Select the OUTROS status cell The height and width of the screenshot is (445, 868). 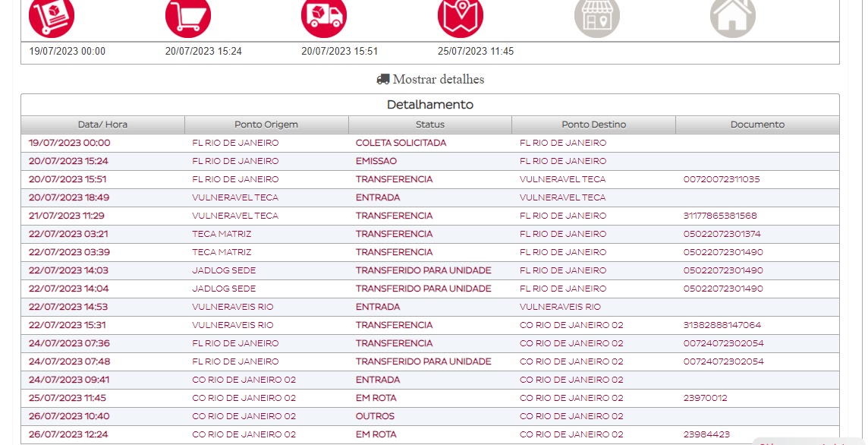tap(376, 418)
